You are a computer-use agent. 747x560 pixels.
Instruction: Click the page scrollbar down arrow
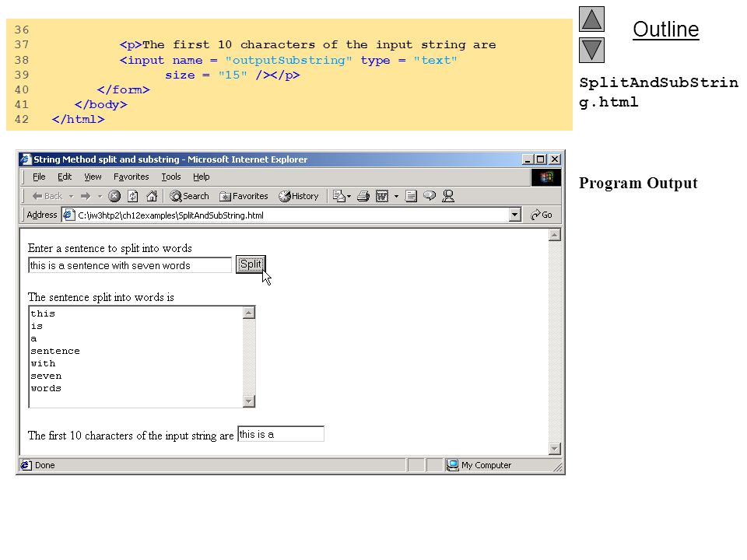555,449
